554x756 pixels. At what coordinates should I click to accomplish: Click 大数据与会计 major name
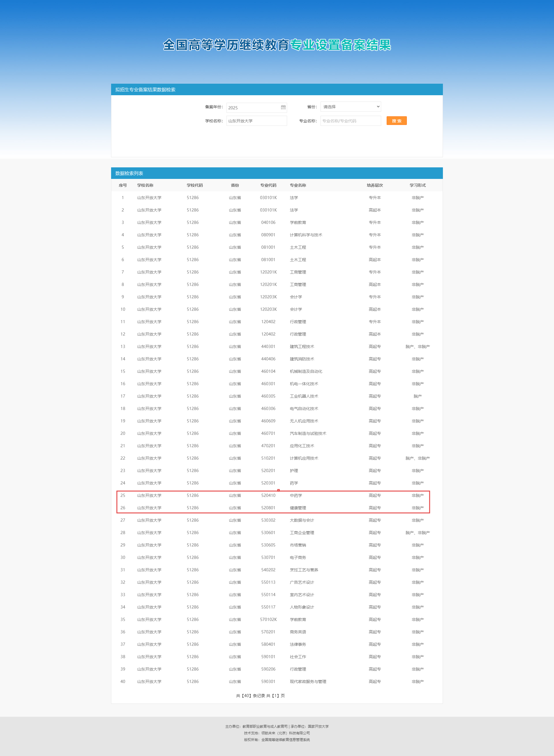pos(302,520)
